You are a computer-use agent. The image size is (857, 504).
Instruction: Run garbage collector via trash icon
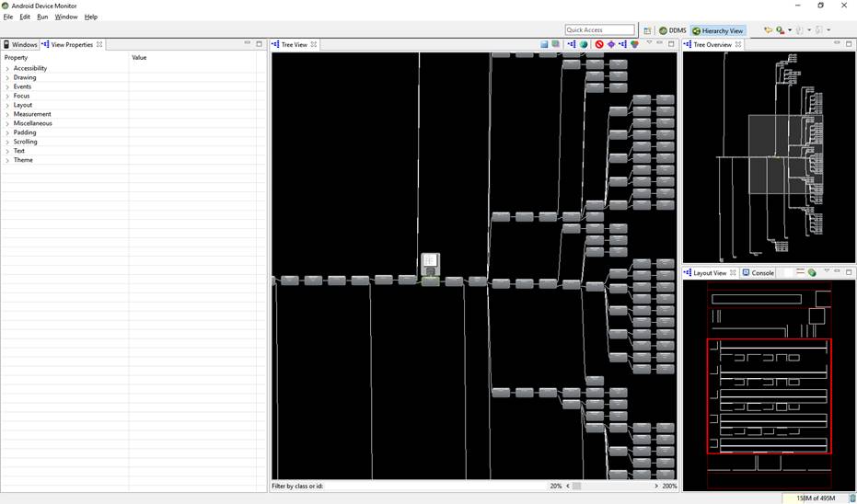pos(852,498)
